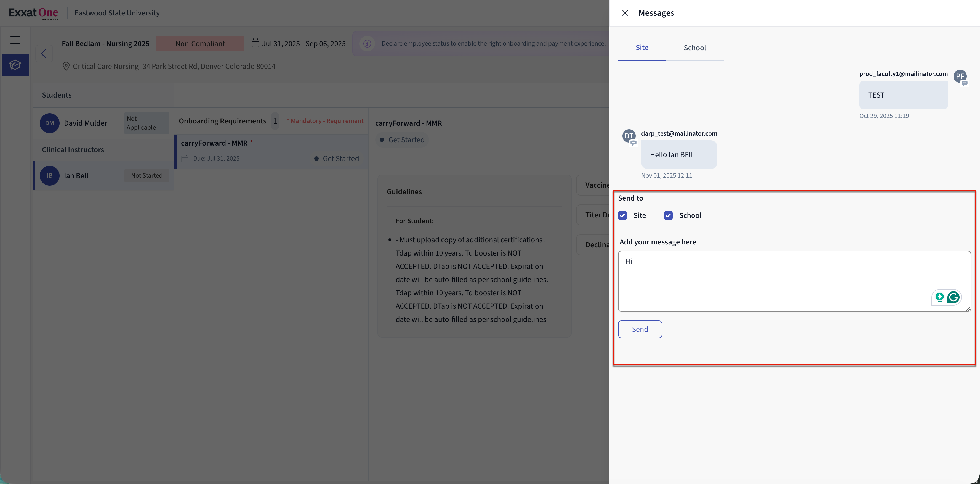980x484 pixels.
Task: Click the PF sender avatar
Action: (960, 76)
